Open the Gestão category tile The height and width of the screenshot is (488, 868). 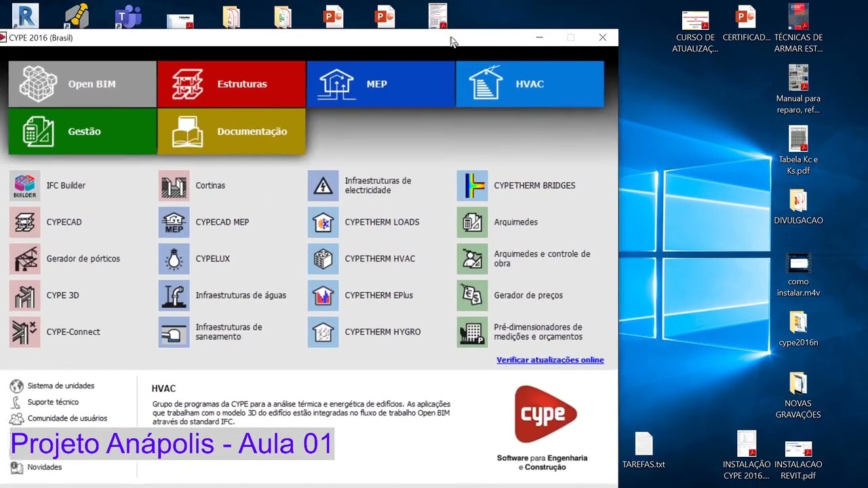point(82,131)
